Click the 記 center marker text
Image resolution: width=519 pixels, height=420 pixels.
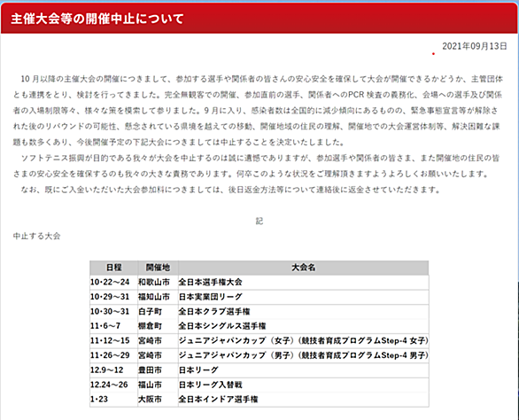click(x=259, y=221)
